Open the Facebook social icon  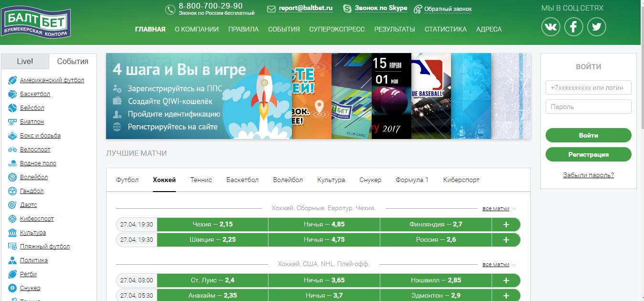click(574, 27)
